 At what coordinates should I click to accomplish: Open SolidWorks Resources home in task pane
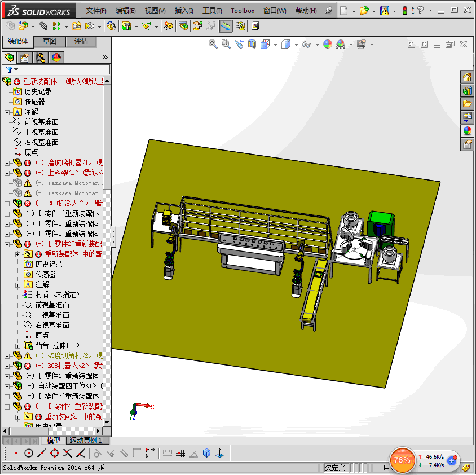467,77
